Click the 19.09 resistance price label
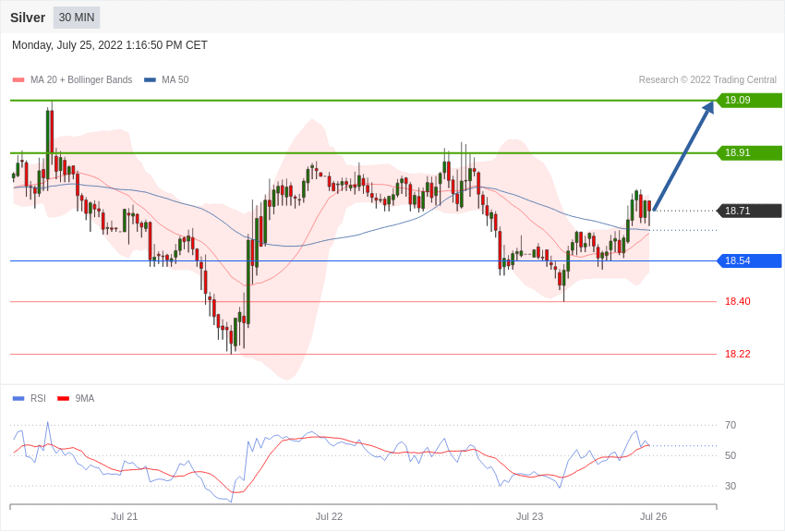Screen dimensions: 785x532 click(749, 100)
